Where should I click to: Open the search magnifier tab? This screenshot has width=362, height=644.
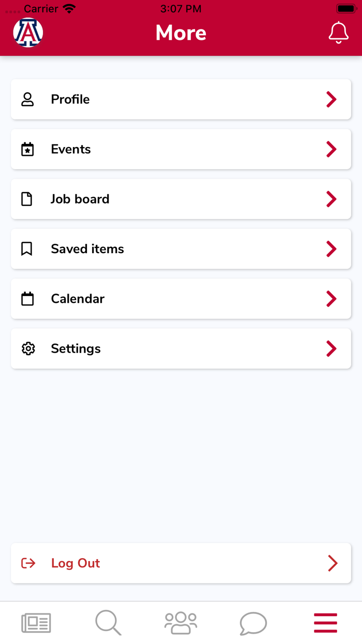coord(108,623)
